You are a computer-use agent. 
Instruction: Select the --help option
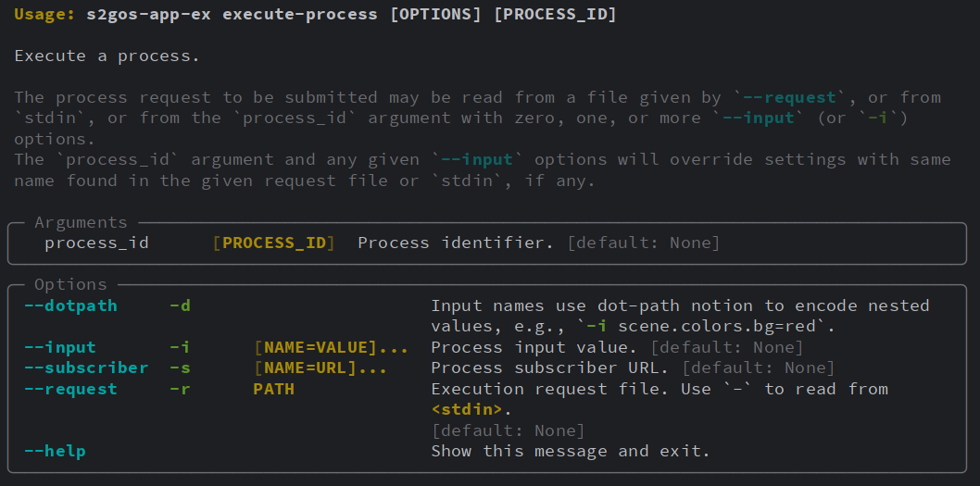tap(55, 451)
